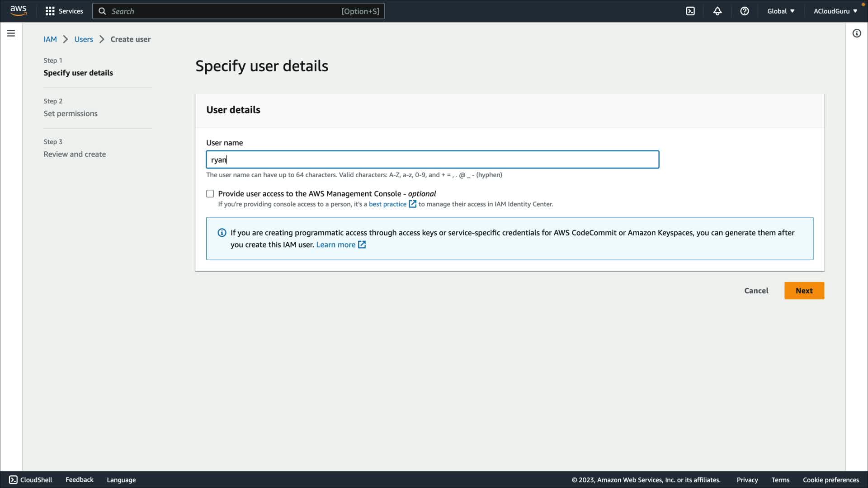This screenshot has width=868, height=488.
Task: Navigate to Users breadcrumb
Action: 84,39
